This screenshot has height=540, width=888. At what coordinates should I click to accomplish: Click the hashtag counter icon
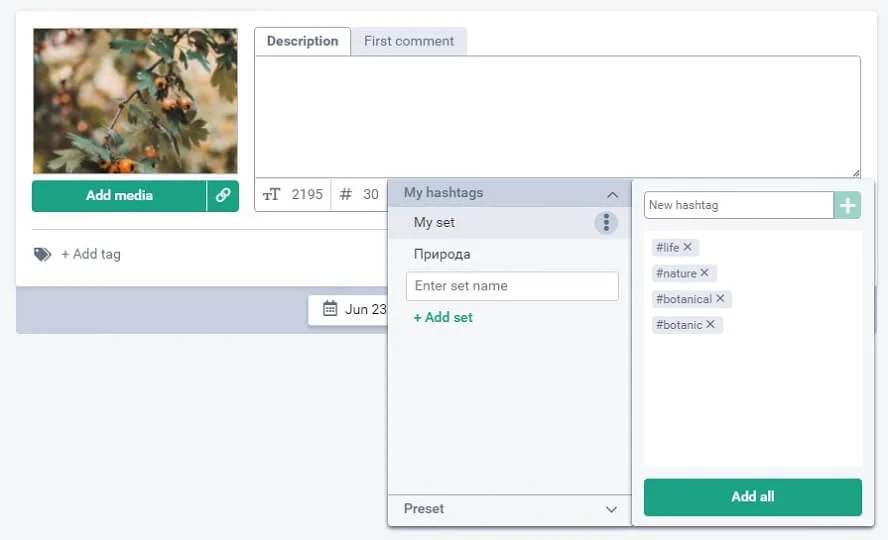(346, 195)
